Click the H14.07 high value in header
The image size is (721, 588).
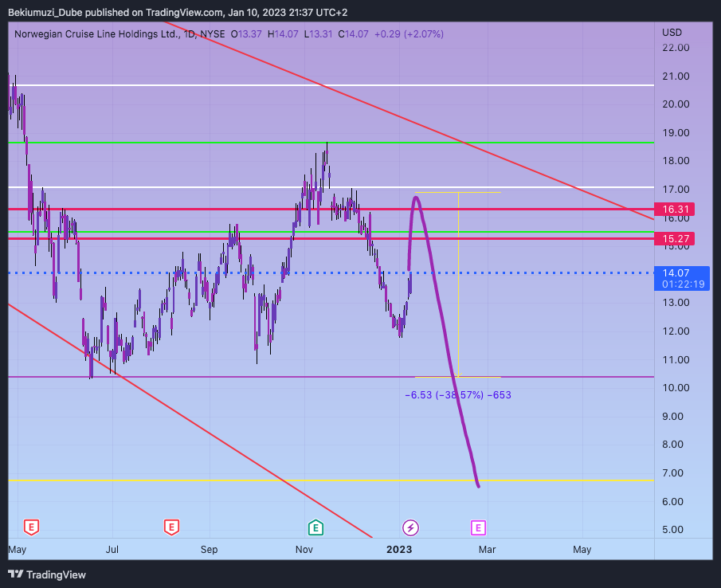(x=283, y=34)
